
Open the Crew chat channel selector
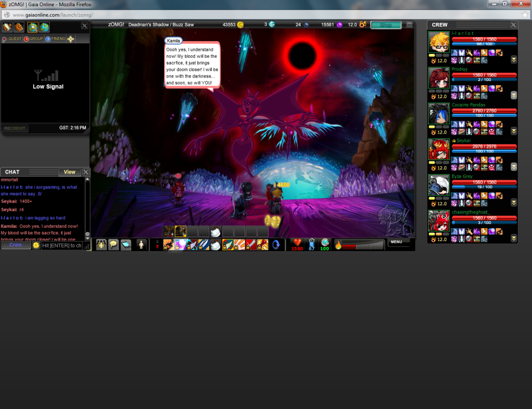click(x=16, y=245)
